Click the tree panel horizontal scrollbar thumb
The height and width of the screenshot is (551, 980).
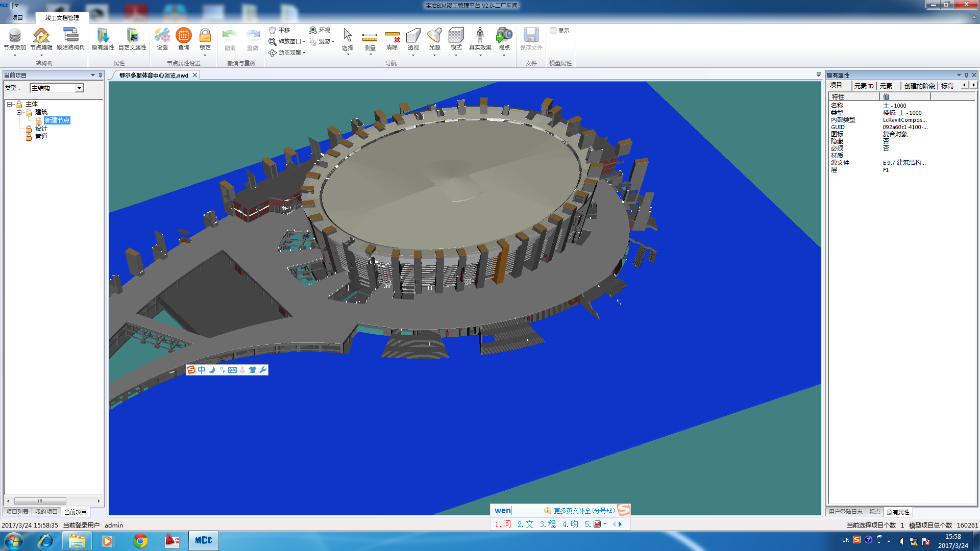pyautogui.click(x=40, y=501)
